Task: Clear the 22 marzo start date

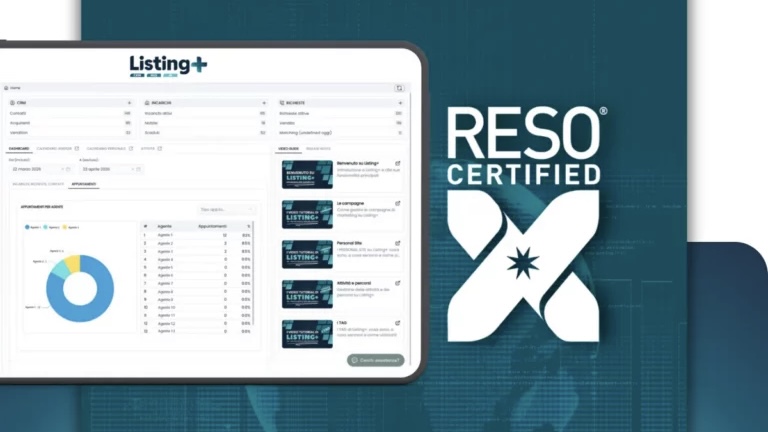Action: pos(62,169)
